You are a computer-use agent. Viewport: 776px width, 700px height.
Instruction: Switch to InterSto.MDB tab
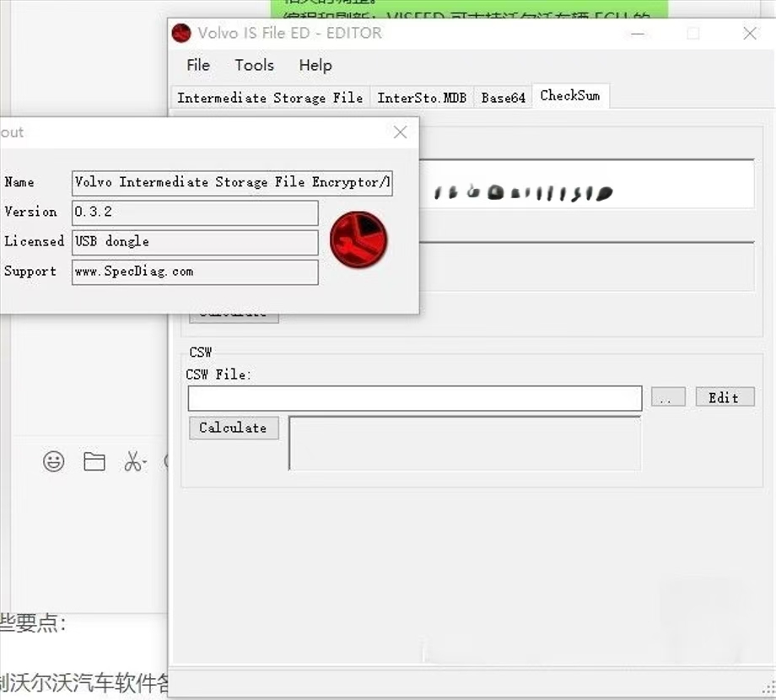pyautogui.click(x=422, y=98)
